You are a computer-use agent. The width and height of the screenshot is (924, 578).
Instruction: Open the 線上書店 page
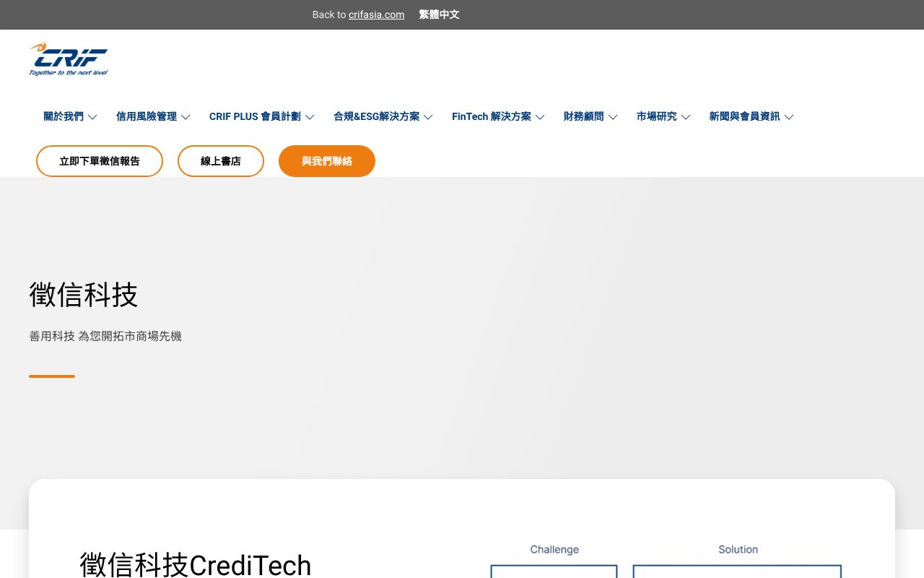(221, 161)
